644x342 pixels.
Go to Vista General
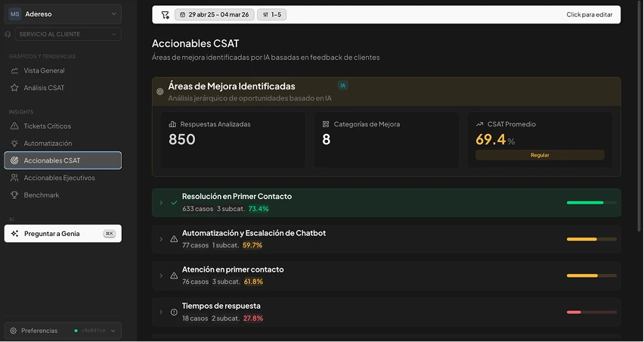coord(63,70)
